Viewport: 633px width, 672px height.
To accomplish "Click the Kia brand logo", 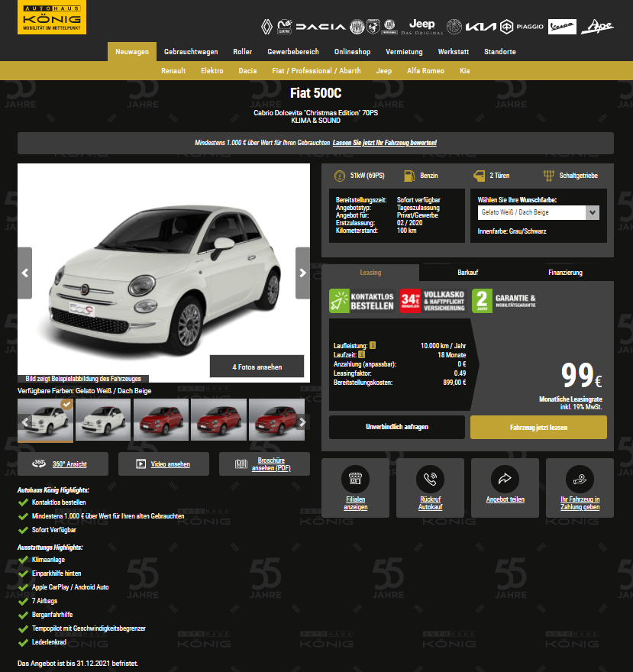I will tap(481, 27).
